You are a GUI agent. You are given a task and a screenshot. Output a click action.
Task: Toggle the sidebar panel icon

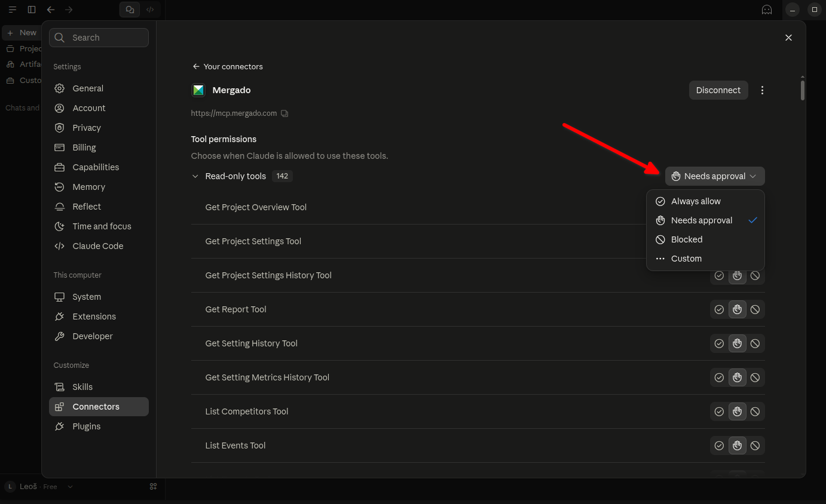32,10
